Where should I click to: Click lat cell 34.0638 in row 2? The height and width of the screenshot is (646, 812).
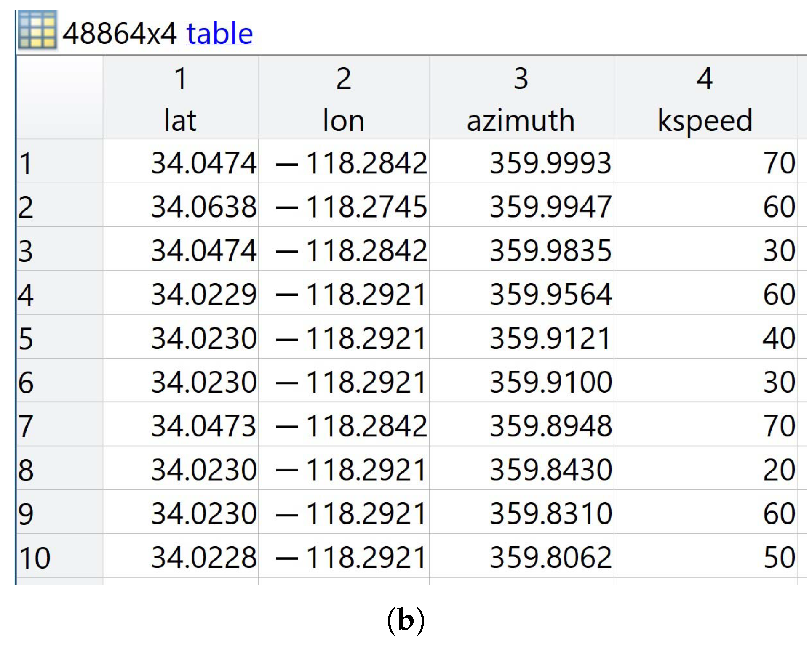tap(204, 207)
